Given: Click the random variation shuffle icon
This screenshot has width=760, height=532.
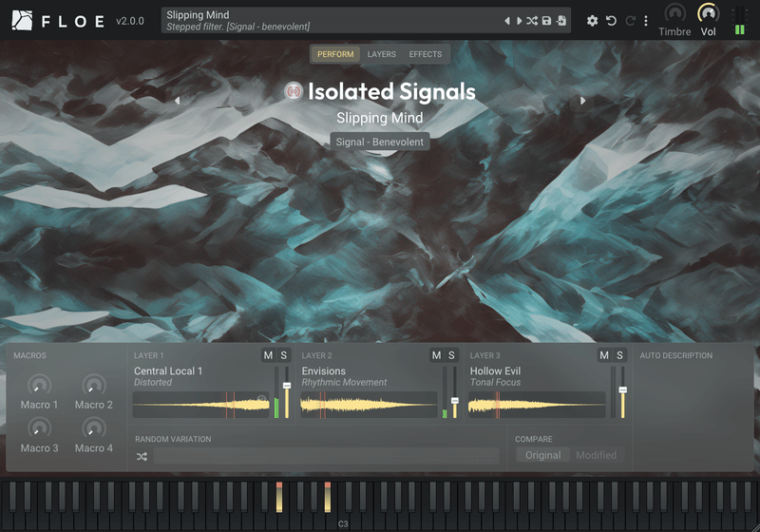Looking at the screenshot, I should pyautogui.click(x=142, y=456).
